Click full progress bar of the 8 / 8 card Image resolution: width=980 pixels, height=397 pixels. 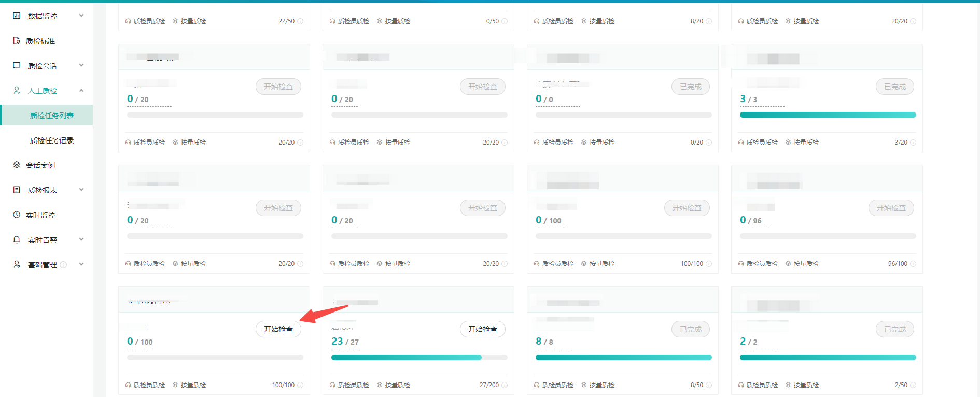(624, 357)
